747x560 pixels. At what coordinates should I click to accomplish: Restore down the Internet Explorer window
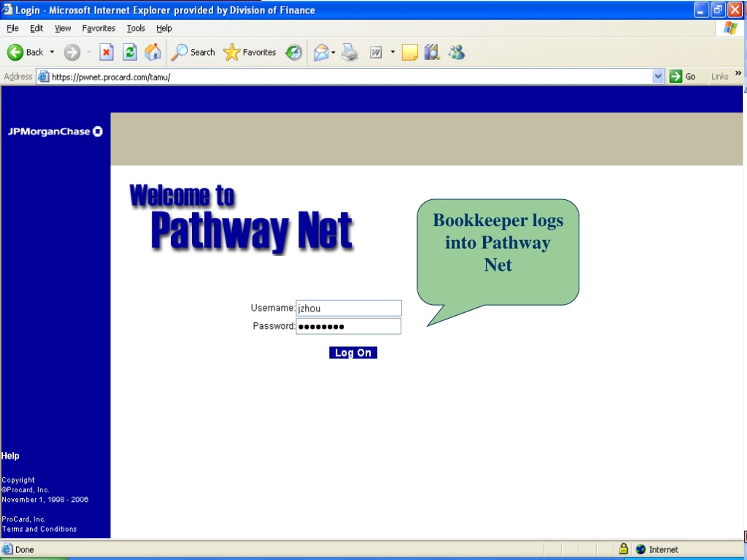[718, 10]
